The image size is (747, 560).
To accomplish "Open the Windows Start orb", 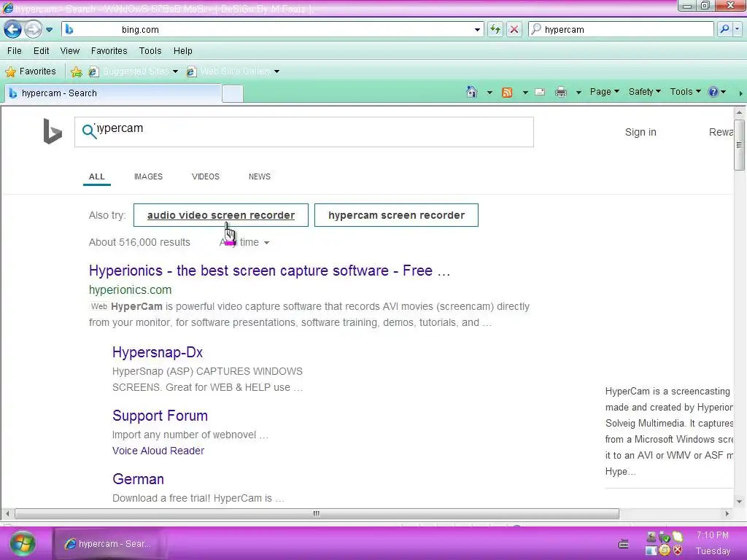I will point(23,543).
